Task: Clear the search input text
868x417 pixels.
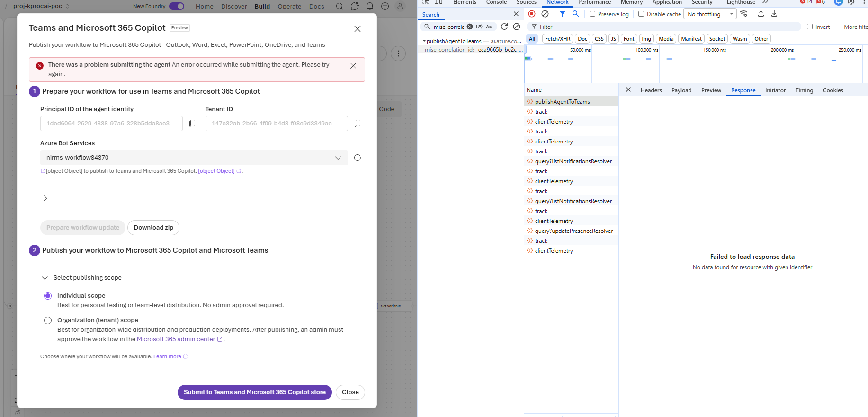Action: pos(470,27)
